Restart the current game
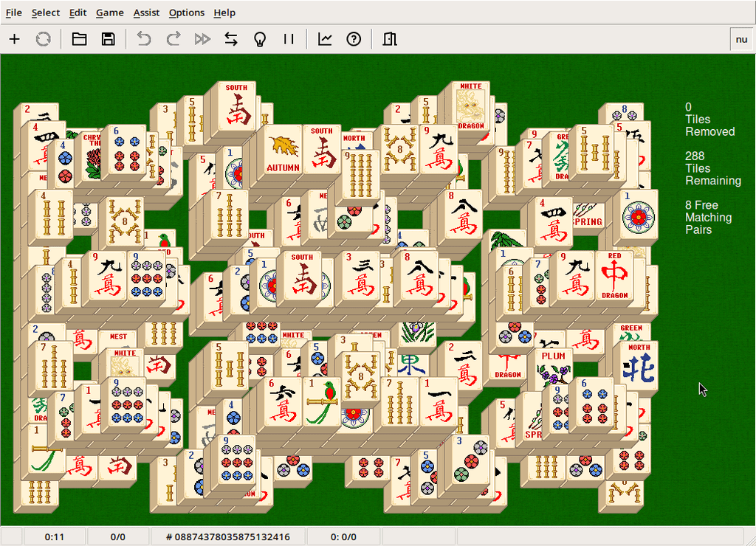The image size is (756, 546). [44, 39]
